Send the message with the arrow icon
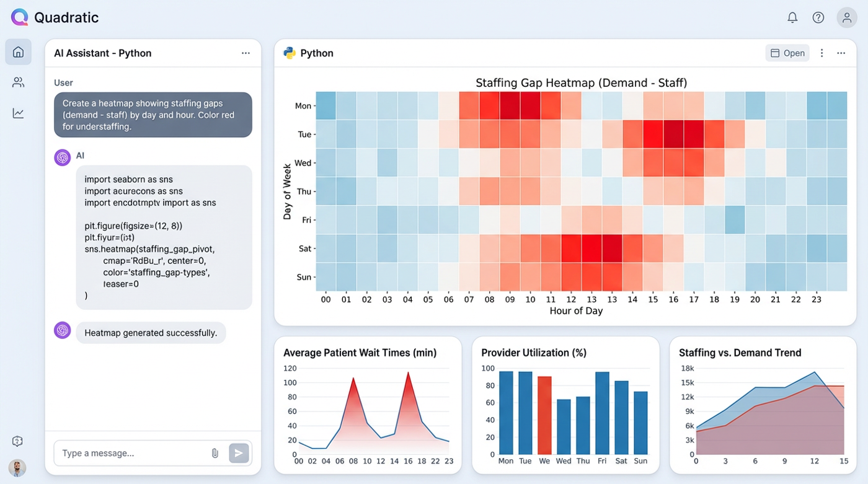This screenshot has width=868, height=484. [239, 453]
